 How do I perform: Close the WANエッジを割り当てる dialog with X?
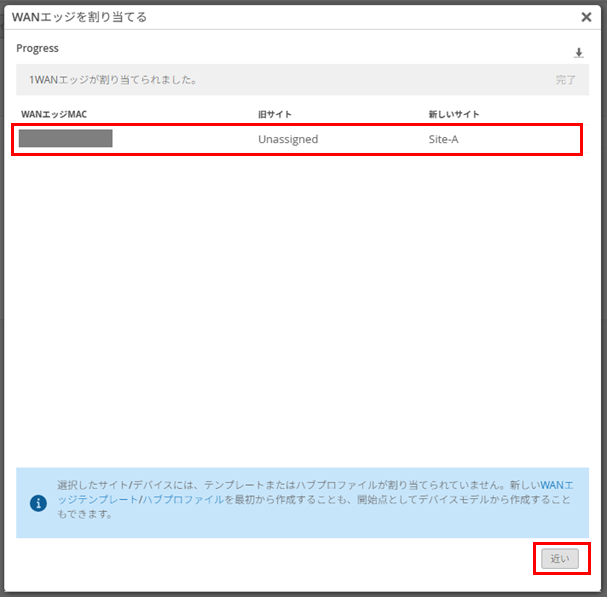[x=586, y=17]
